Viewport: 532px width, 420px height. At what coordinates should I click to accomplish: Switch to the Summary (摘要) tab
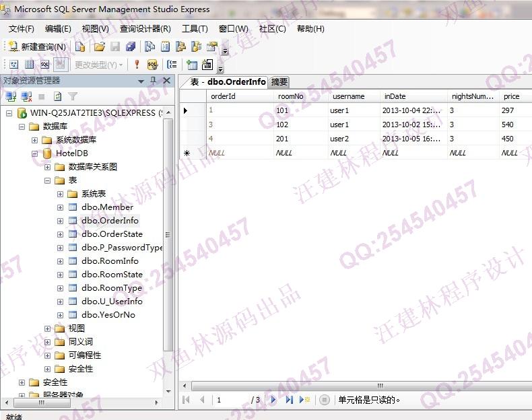(x=279, y=81)
